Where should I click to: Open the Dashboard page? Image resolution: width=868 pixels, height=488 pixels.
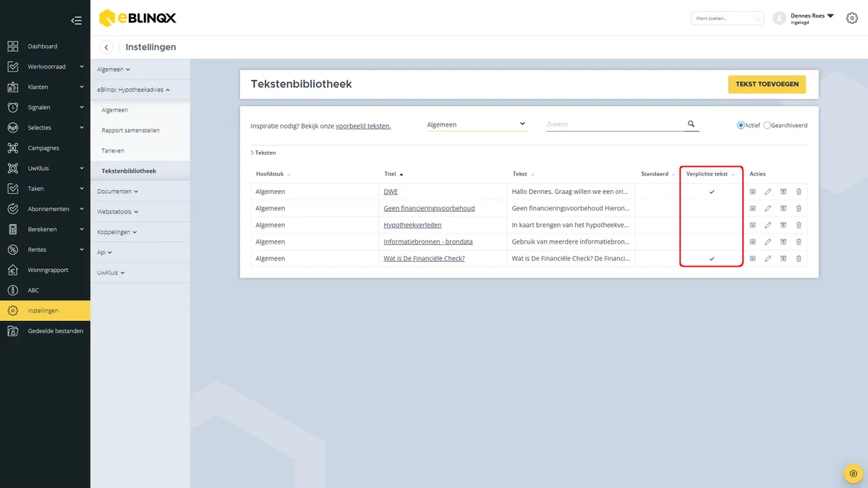(x=45, y=46)
